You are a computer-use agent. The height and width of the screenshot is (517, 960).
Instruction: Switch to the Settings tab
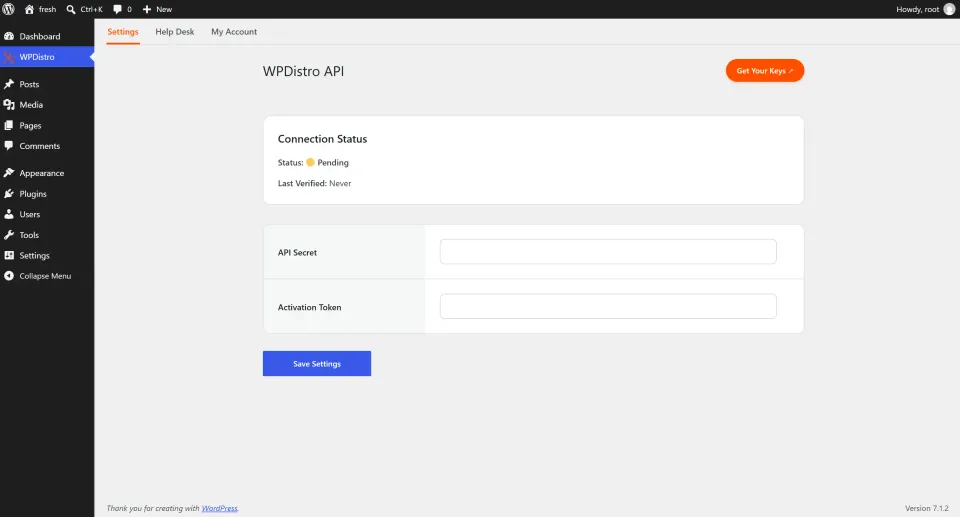[x=123, y=32]
